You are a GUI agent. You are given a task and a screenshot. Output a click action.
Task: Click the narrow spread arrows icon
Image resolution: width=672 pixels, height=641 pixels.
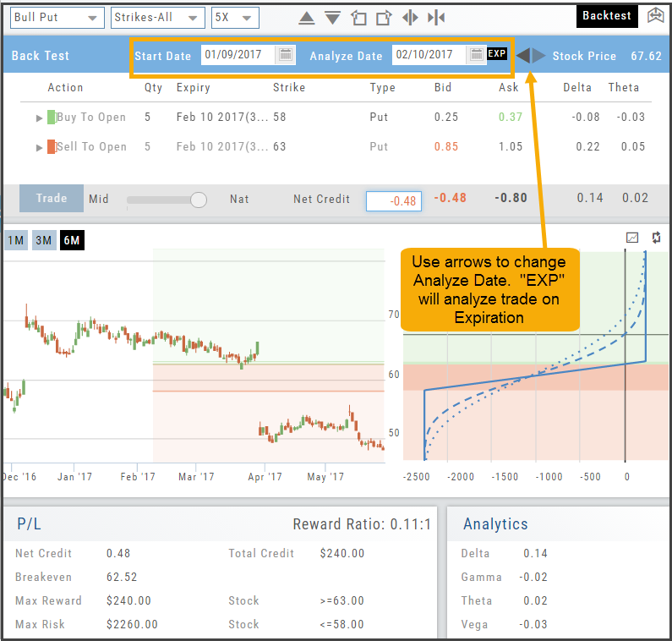pyautogui.click(x=436, y=18)
